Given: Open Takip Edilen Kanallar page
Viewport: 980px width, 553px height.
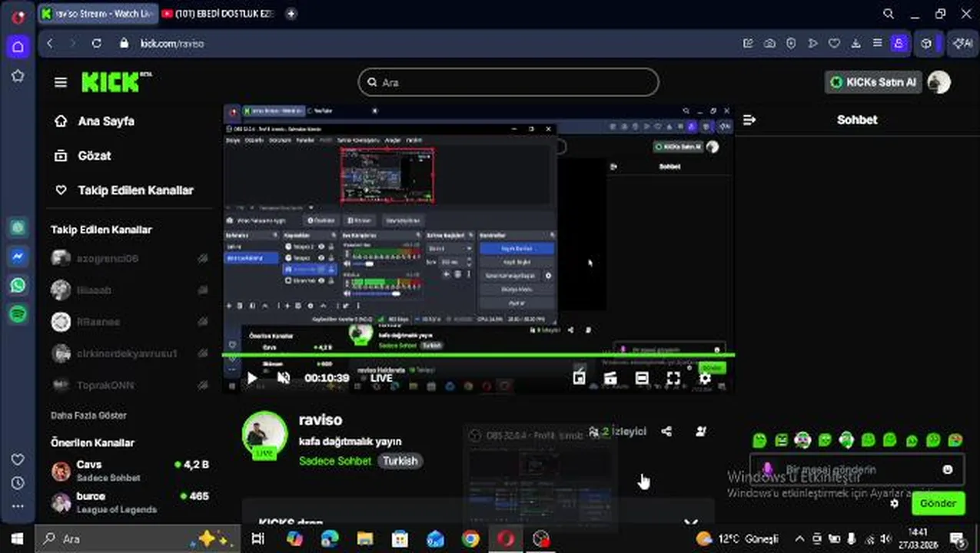Looking at the screenshot, I should pos(125,190).
